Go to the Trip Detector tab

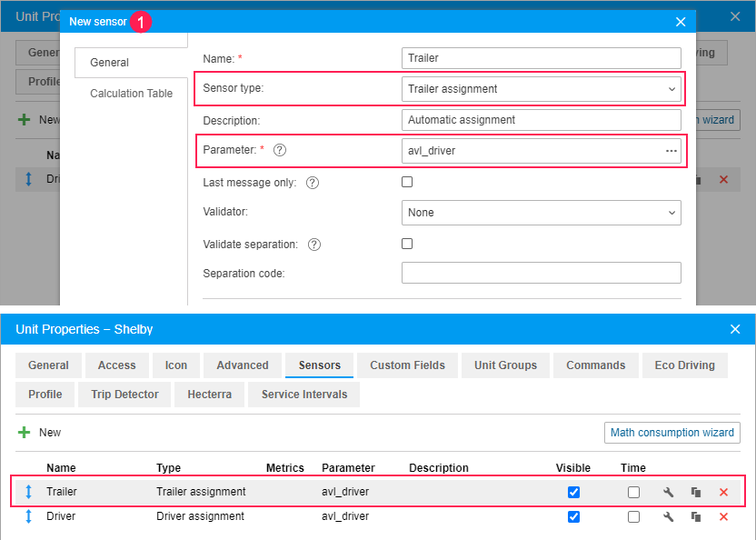124,395
